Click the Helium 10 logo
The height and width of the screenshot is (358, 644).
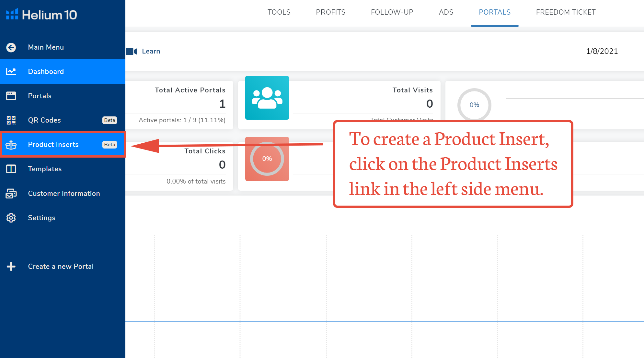coord(41,15)
